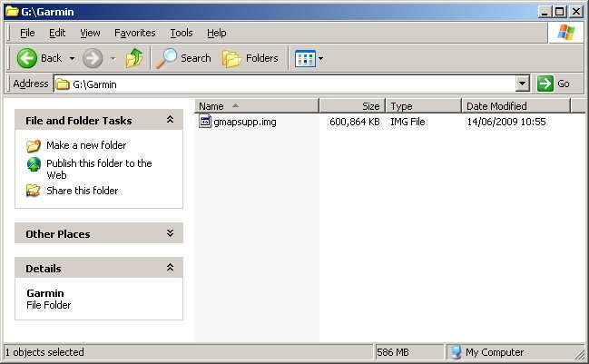Open the Back history dropdown arrow
Image resolution: width=589 pixels, height=364 pixels.
tap(72, 59)
